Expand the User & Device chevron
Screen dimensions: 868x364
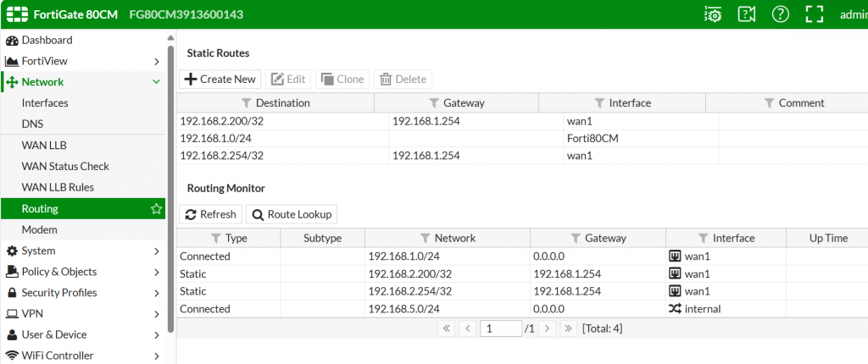[x=157, y=335]
